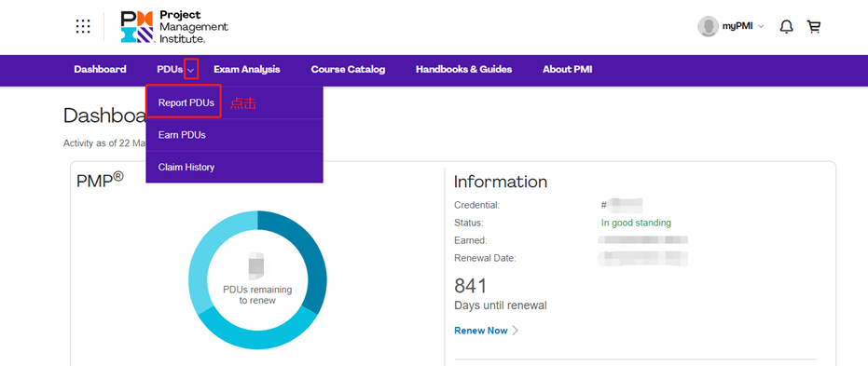Select Report PDUs from the menu
Screen dimensions: 868x366
(186, 102)
